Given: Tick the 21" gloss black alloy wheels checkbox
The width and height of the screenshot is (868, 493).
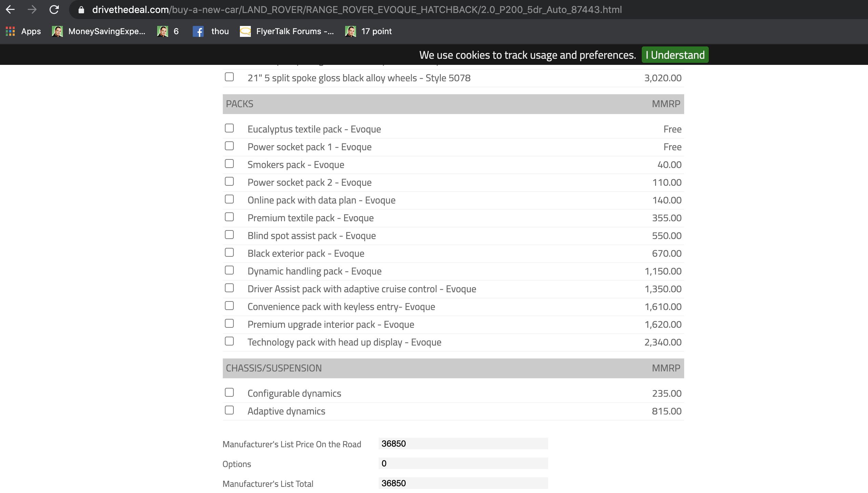Looking at the screenshot, I should pyautogui.click(x=229, y=77).
